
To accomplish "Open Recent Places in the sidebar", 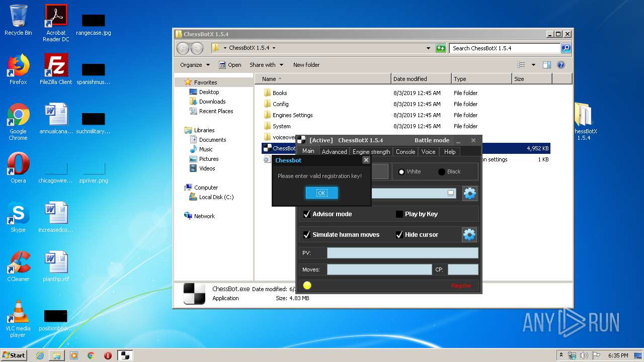I will [x=216, y=111].
